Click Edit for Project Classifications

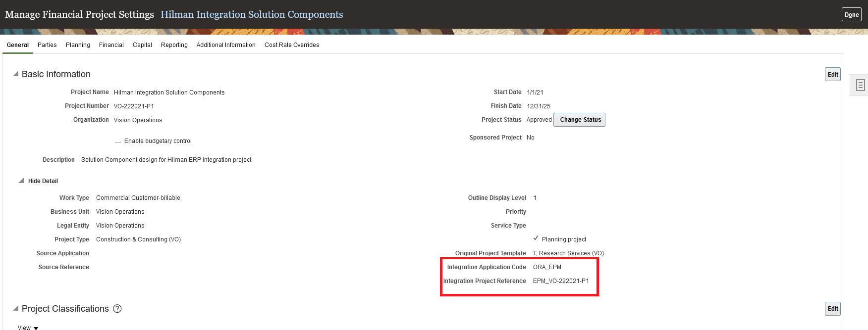click(x=833, y=309)
